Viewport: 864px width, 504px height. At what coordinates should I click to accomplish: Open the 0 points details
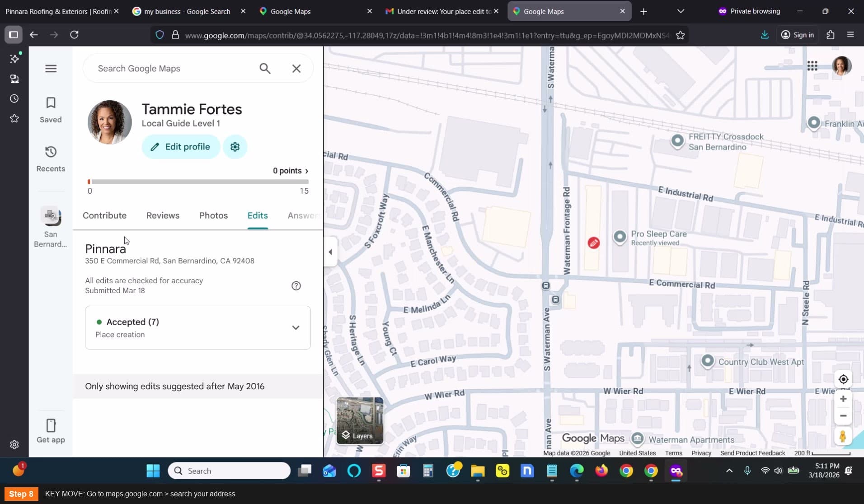click(x=291, y=171)
